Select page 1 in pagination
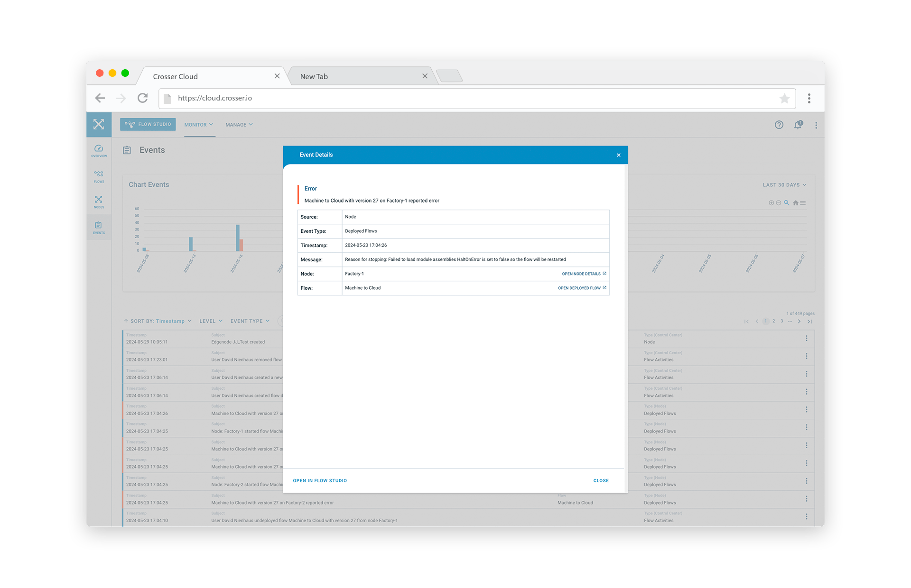The height and width of the screenshot is (588, 911). [765, 322]
